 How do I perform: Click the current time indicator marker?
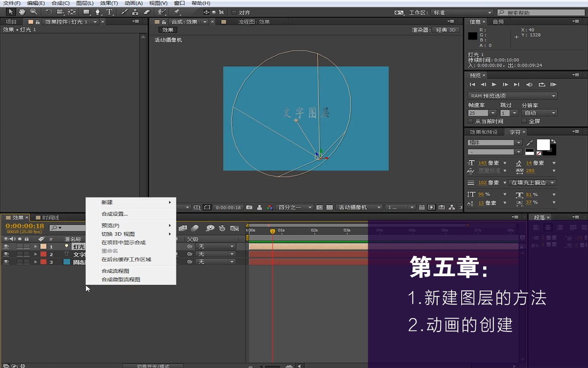(272, 231)
